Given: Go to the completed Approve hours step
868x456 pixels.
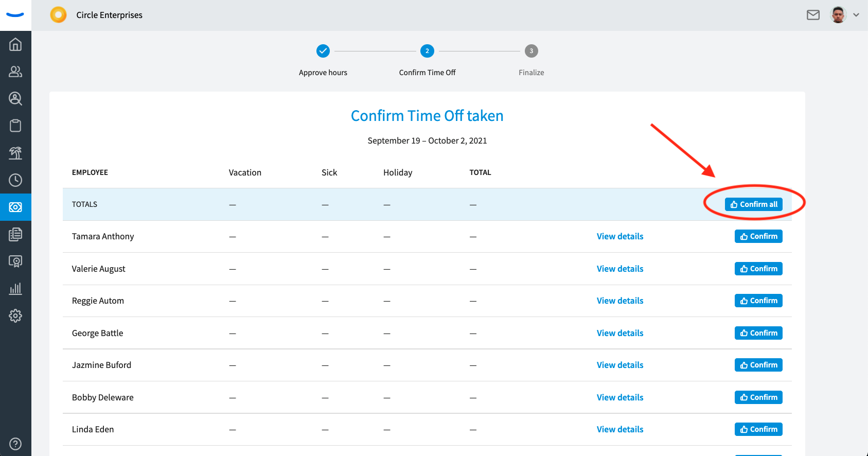Looking at the screenshot, I should click(x=323, y=51).
